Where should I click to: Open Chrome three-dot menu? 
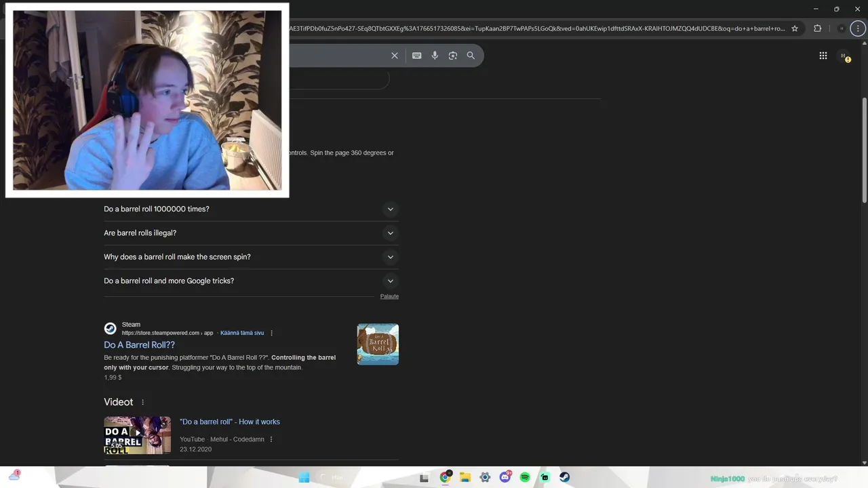[859, 28]
